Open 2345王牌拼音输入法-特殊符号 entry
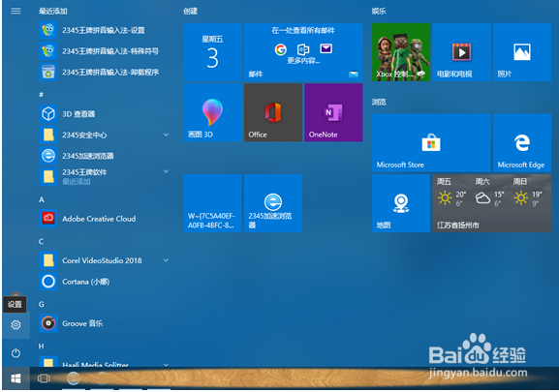The height and width of the screenshot is (392, 559). click(x=104, y=51)
